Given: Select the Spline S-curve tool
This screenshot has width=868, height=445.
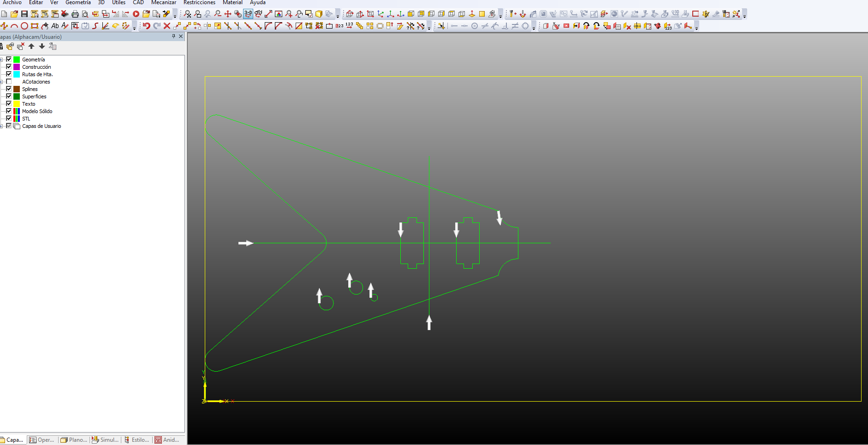Looking at the screenshot, I should [x=95, y=26].
